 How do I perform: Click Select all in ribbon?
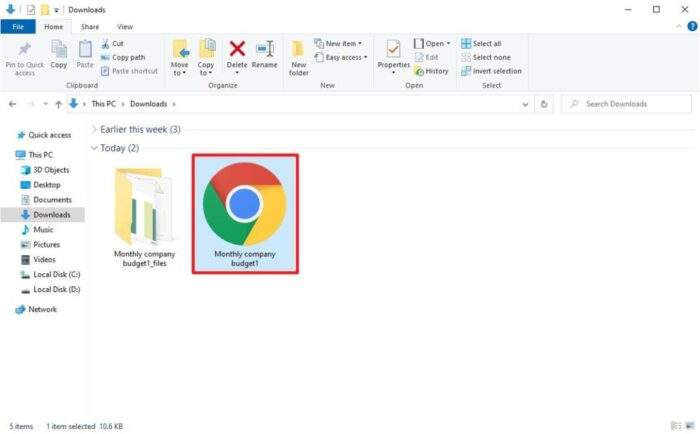pos(481,44)
